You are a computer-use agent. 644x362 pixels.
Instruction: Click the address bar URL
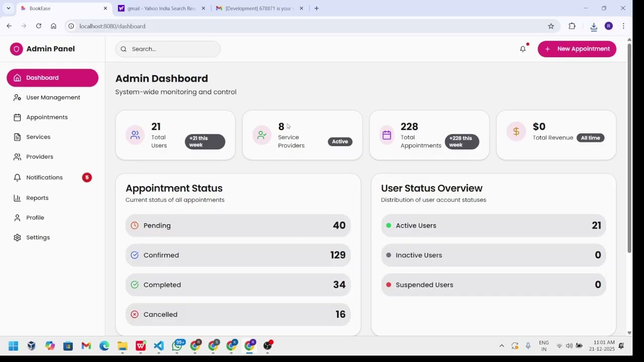[112, 26]
